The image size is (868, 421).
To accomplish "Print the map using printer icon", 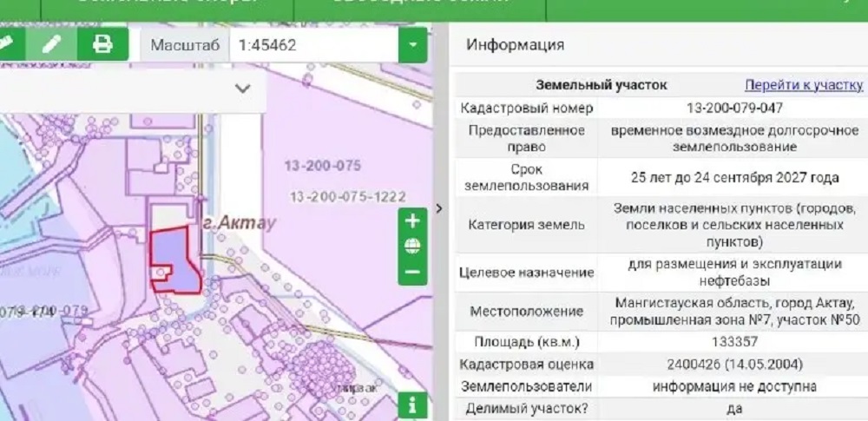I will coord(102,43).
